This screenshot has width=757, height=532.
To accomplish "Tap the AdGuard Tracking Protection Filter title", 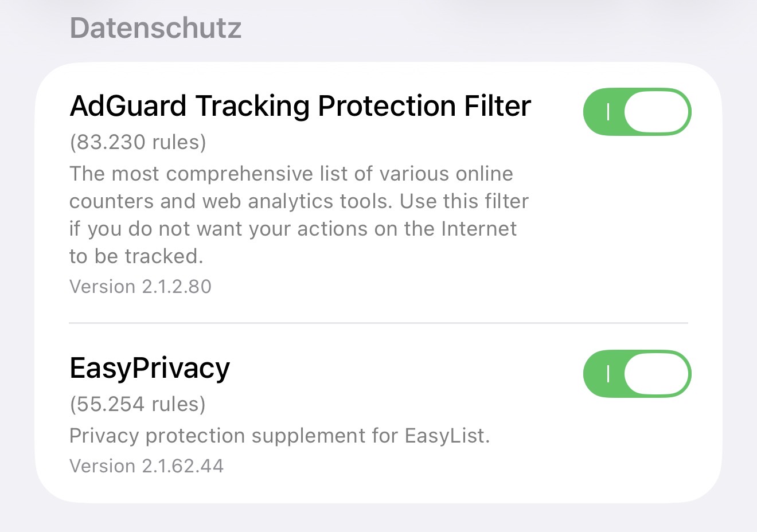I will point(300,106).
